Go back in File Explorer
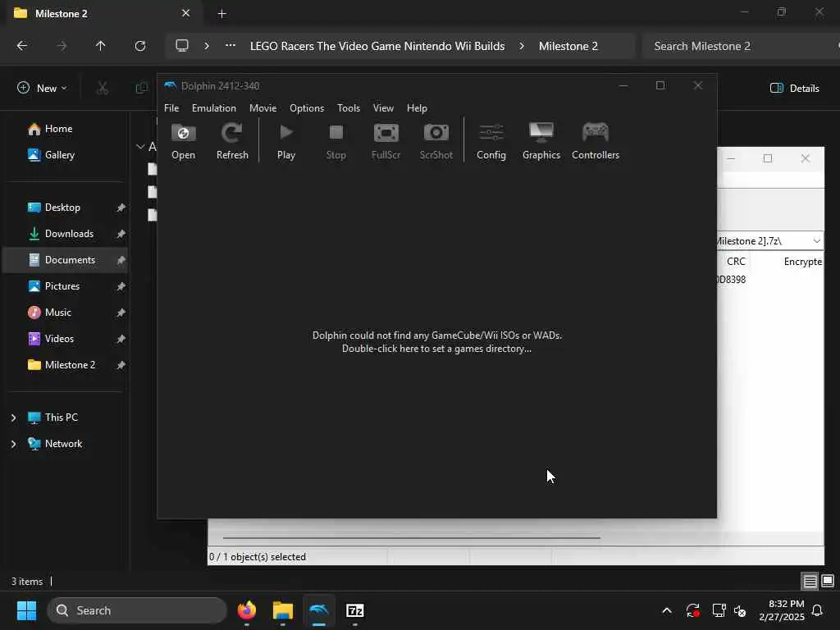Screen dimensions: 840x630 click(22, 46)
